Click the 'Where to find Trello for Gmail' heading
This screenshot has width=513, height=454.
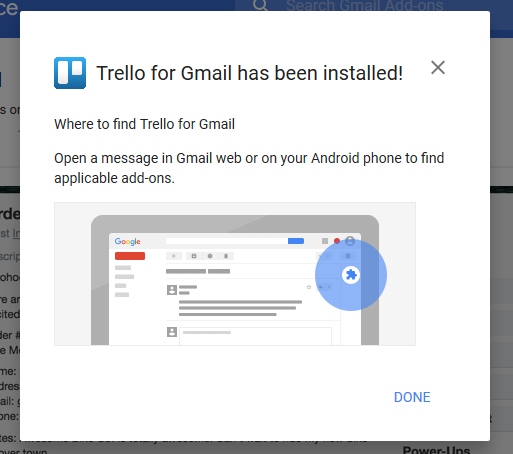(x=144, y=124)
